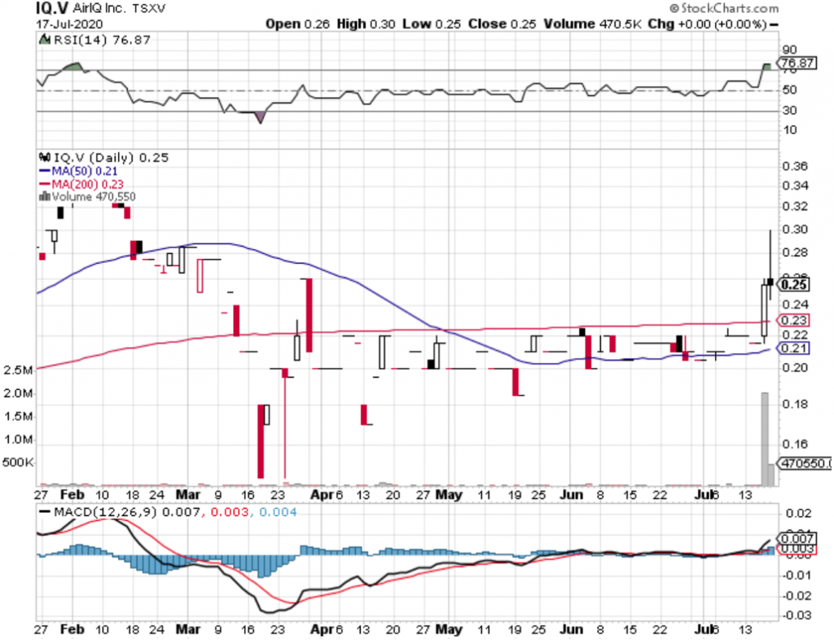
Task: Click the 500K volume axis label
Action: pos(18,462)
